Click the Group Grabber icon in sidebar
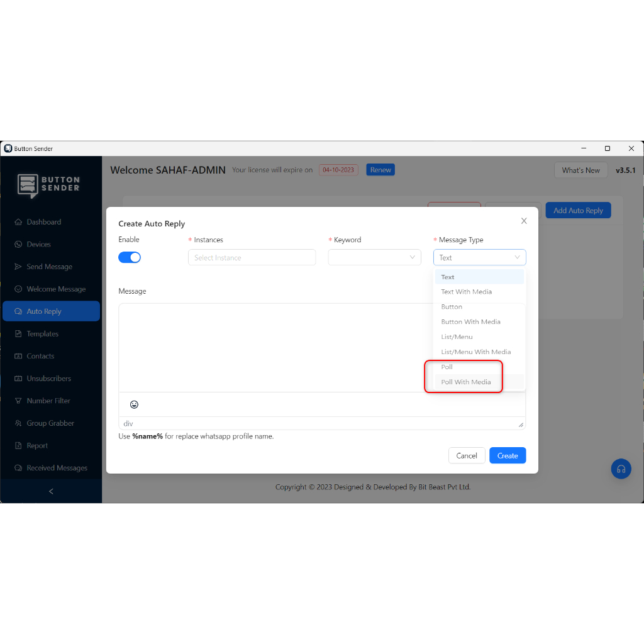 click(x=18, y=423)
